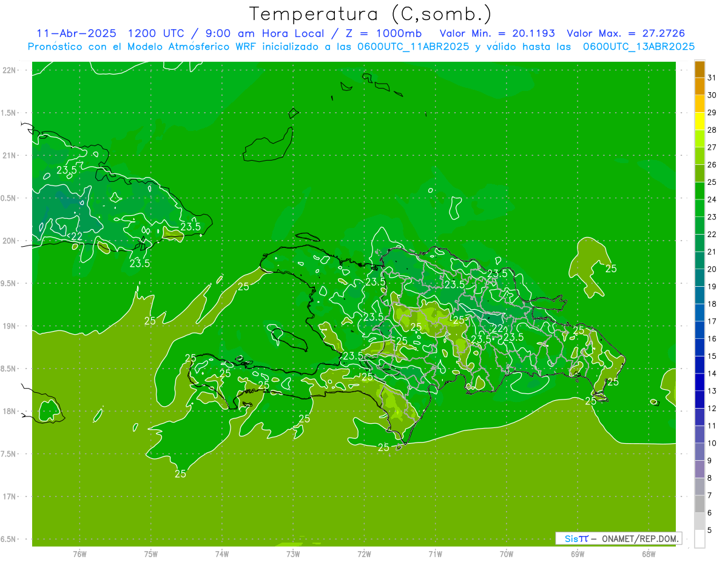Screen dimensions: 728x562
Task: Click the 18N latitude axis label
Action: [x=10, y=411]
